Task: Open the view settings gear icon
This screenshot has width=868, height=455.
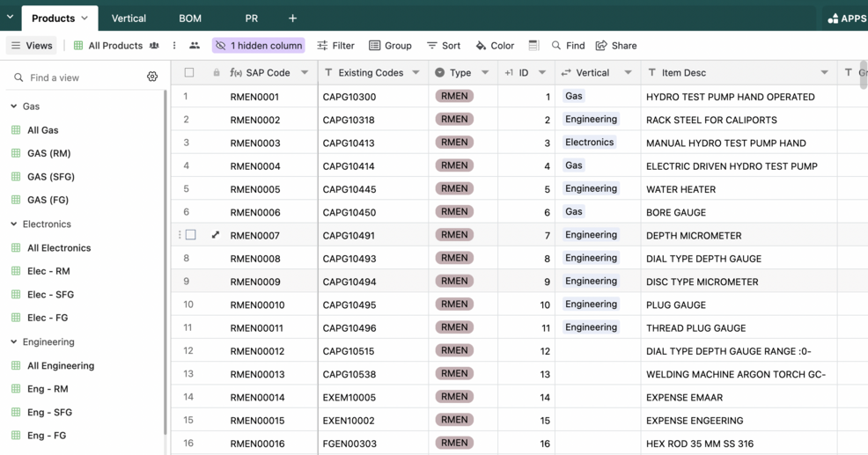Action: pos(152,77)
